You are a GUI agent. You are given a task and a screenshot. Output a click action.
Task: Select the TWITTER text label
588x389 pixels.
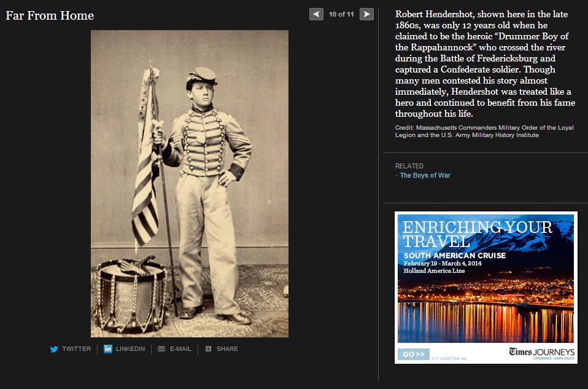(x=77, y=349)
